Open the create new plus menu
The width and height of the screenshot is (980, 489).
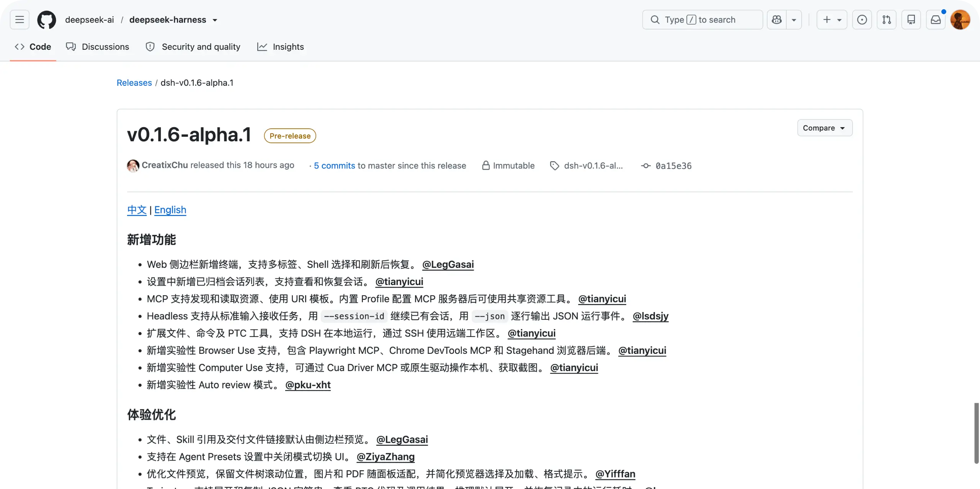coord(832,20)
